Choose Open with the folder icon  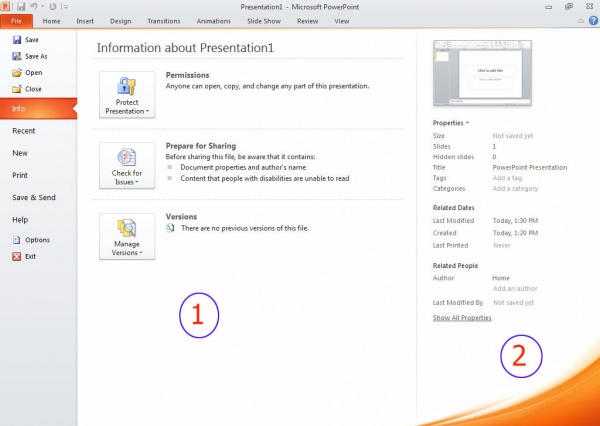click(x=27, y=73)
